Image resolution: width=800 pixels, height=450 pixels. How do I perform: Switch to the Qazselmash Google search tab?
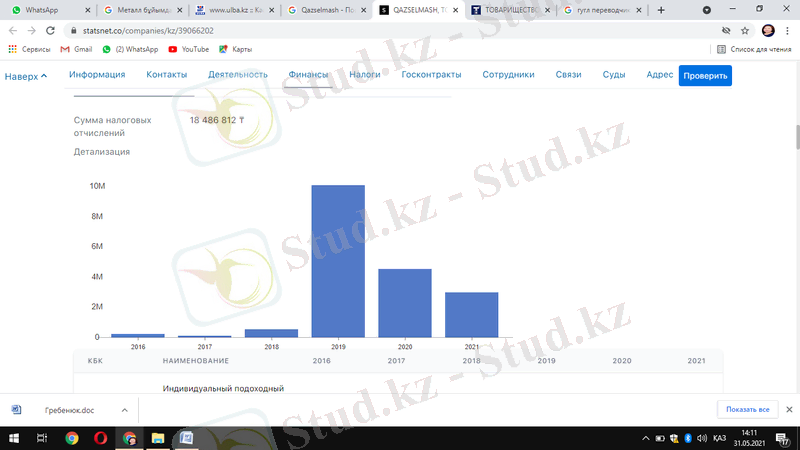(x=328, y=10)
